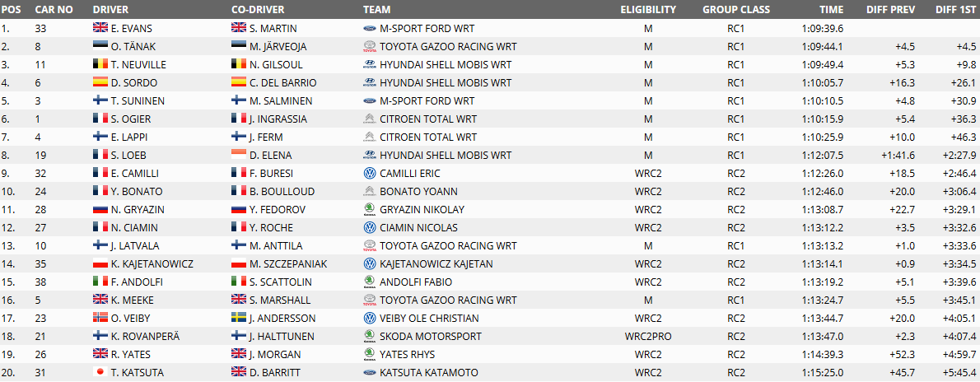The image size is (980, 382).
Task: Click the Ford logo beside M-Sport Ford WRT in row 1
Action: tap(369, 28)
